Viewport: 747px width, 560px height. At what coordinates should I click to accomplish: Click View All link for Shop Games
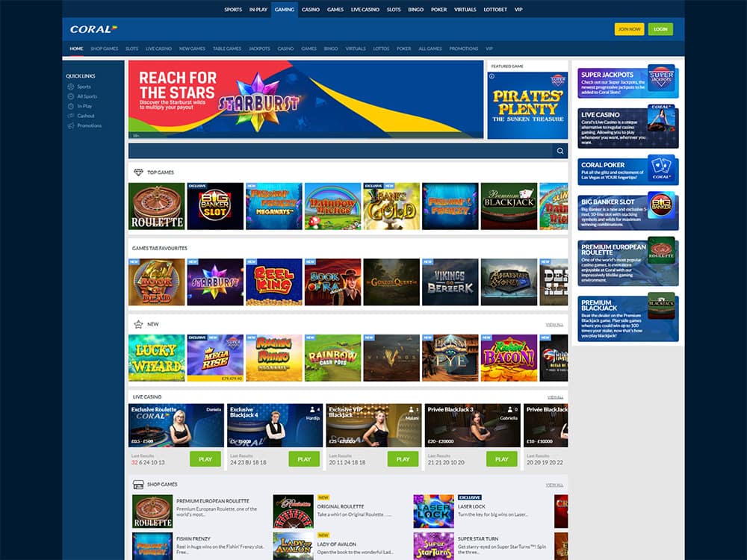(554, 485)
